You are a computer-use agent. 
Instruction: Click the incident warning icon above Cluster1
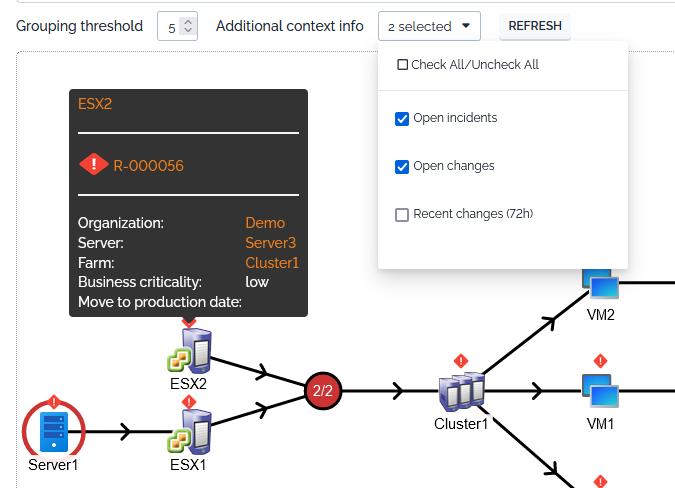461,360
